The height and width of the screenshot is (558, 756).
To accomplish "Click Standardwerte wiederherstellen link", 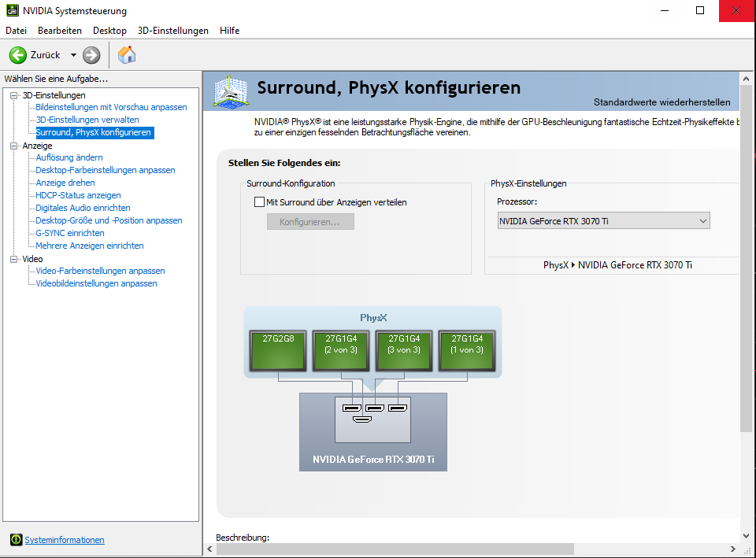I will click(x=661, y=102).
